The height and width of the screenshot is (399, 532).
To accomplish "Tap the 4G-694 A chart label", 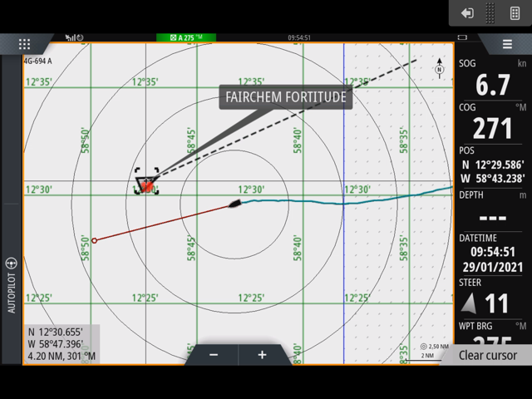I will tap(38, 61).
